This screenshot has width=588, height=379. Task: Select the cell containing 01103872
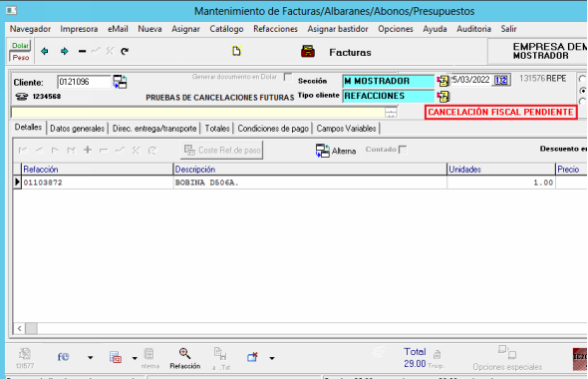[x=98, y=183]
